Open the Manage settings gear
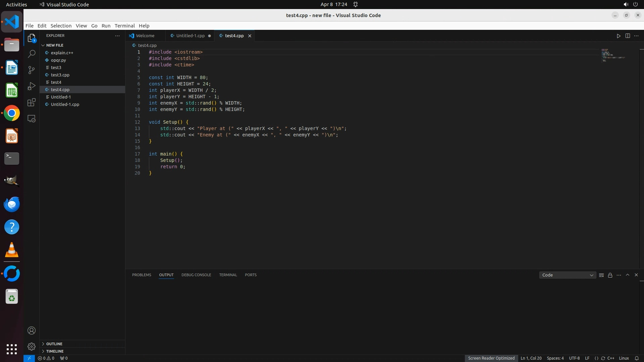 click(x=32, y=346)
